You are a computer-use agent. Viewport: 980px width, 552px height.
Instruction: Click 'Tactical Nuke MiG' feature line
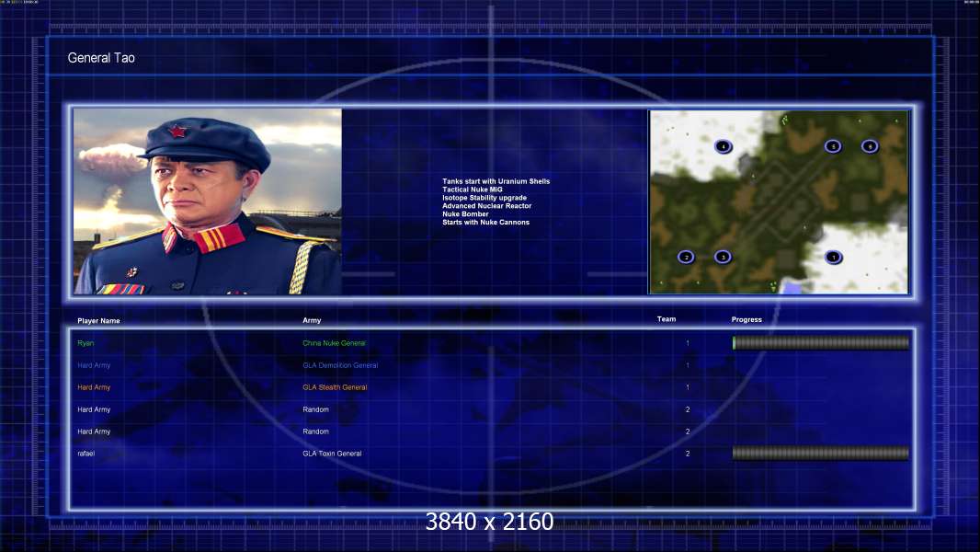472,190
